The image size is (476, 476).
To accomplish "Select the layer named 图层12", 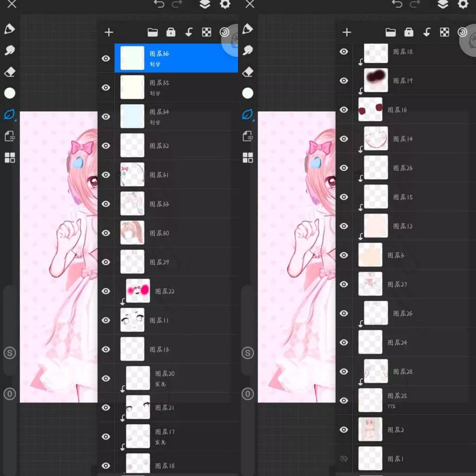I will pos(414,226).
